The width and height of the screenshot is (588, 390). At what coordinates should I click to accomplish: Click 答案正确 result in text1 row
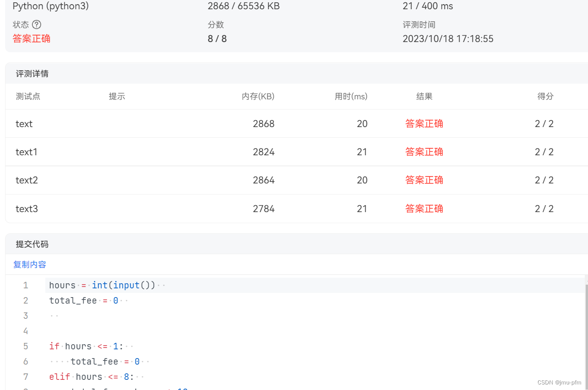(x=424, y=152)
